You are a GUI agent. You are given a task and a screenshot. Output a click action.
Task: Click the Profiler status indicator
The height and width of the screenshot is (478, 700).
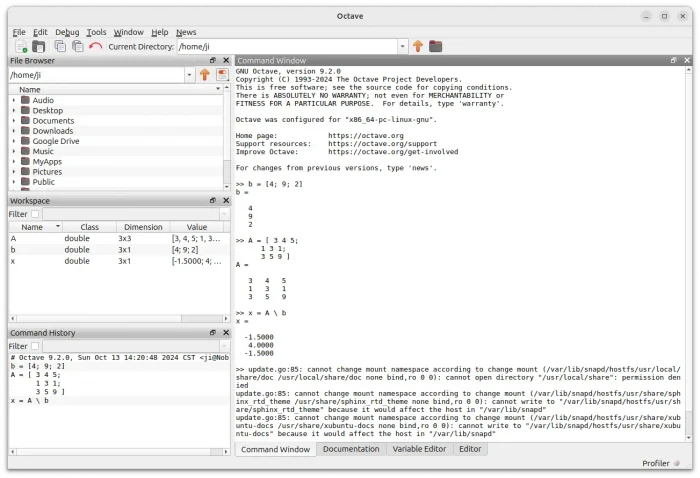click(677, 463)
